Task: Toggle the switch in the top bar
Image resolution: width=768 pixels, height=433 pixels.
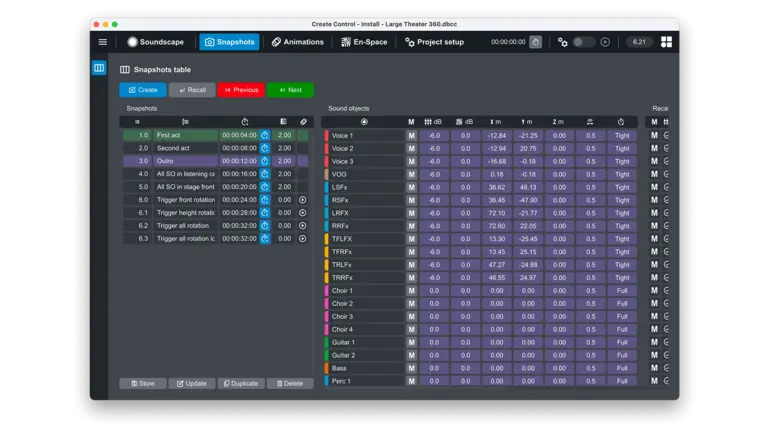Action: [x=583, y=42]
